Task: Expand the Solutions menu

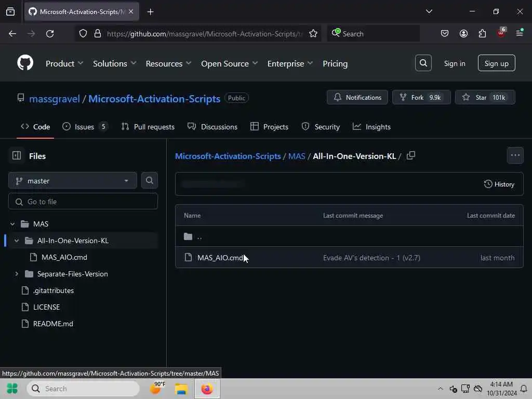Action: click(x=115, y=63)
